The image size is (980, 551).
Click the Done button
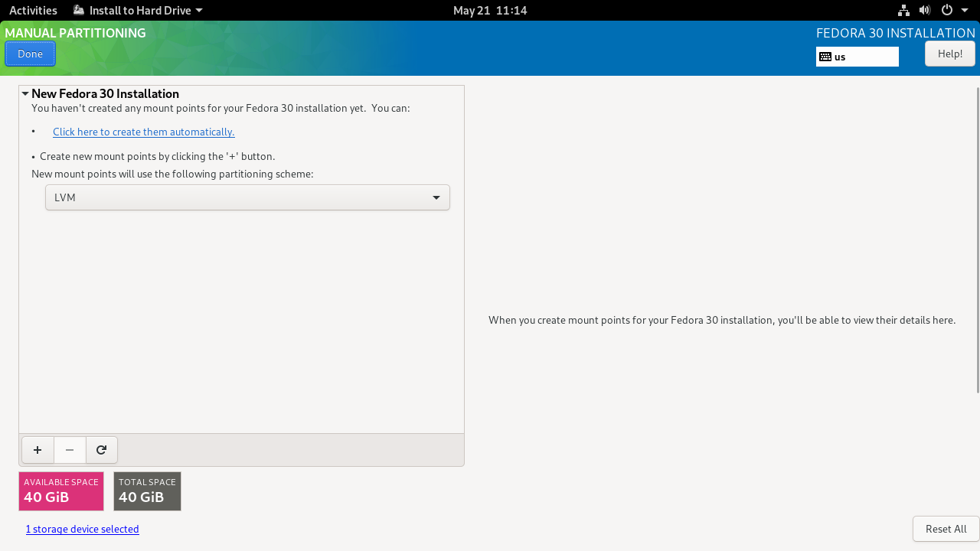pos(31,54)
